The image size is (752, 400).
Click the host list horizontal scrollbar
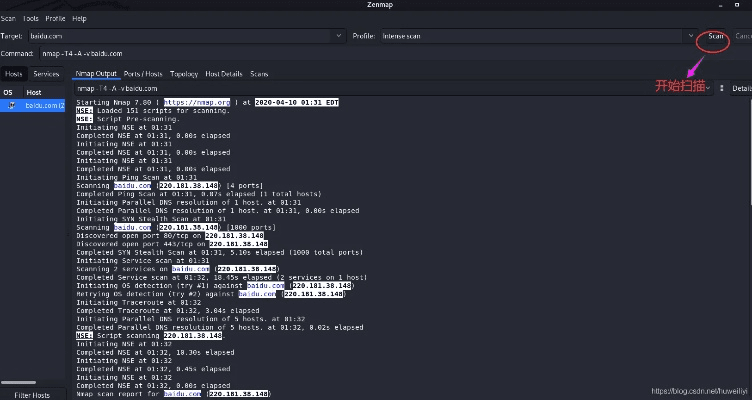(18, 382)
